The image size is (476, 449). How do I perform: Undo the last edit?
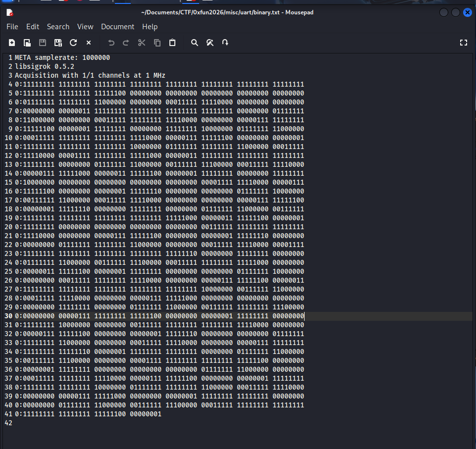pos(111,43)
